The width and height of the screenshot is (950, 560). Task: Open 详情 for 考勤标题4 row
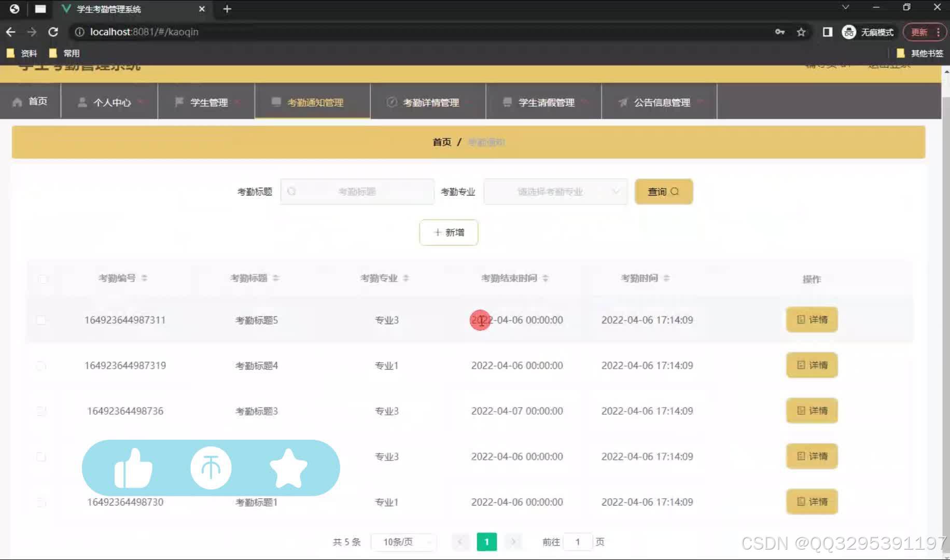coord(812,365)
